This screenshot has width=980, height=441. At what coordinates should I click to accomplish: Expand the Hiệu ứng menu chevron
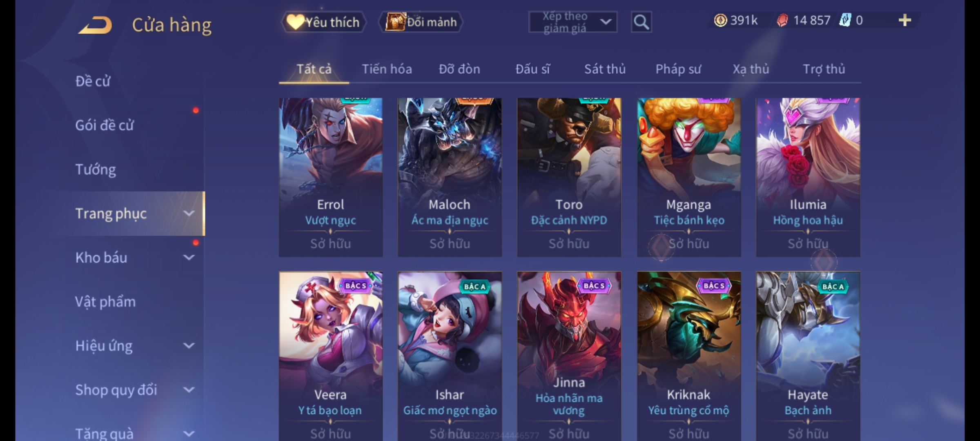189,345
